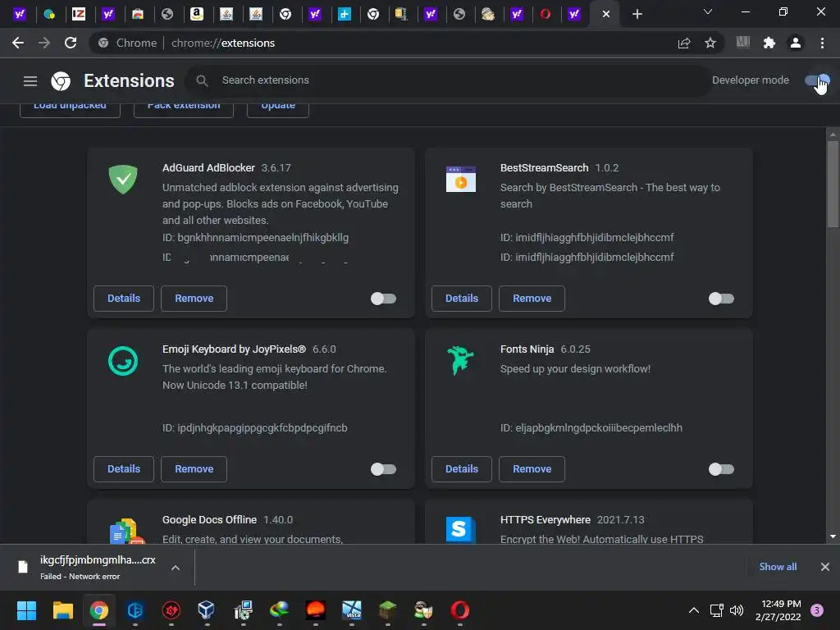The height and width of the screenshot is (630, 840).
Task: Click the Search extensions input field
Action: (447, 80)
